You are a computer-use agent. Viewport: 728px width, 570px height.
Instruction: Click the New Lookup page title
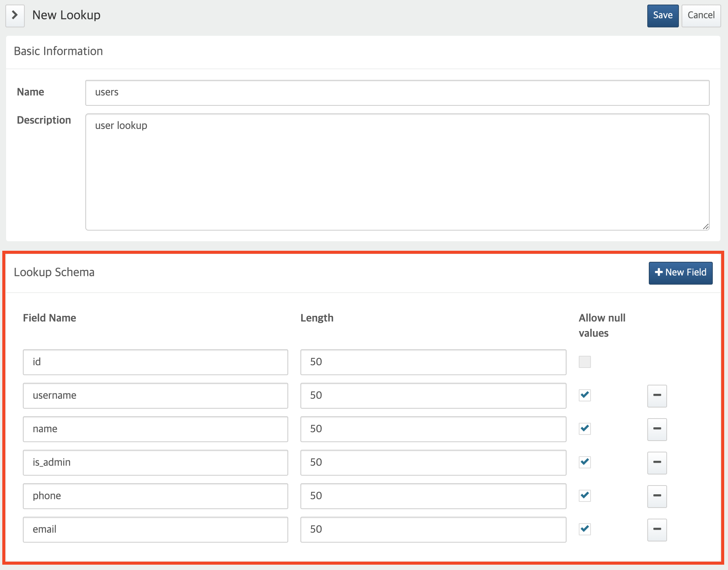tap(66, 16)
